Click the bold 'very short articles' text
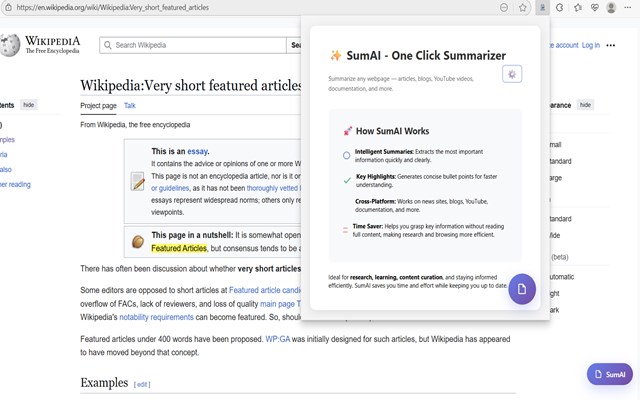Viewport: 640px width, 400px height. (x=269, y=269)
